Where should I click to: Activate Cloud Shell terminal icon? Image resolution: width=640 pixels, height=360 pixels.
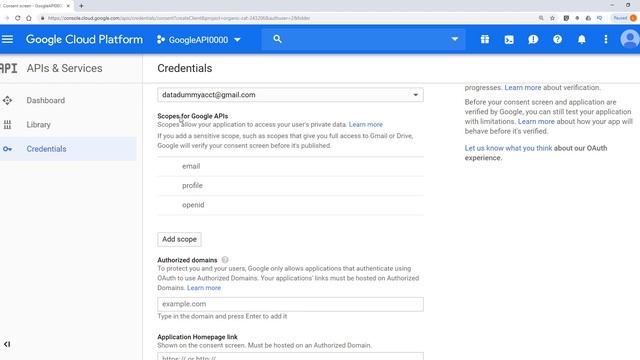pos(509,40)
